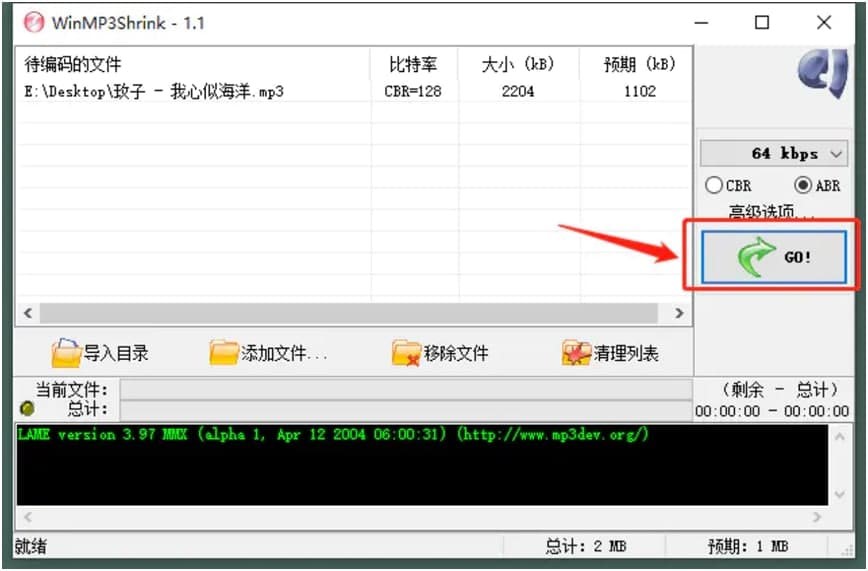
Task: Click the 导入目录 folder icon
Action: coord(66,353)
